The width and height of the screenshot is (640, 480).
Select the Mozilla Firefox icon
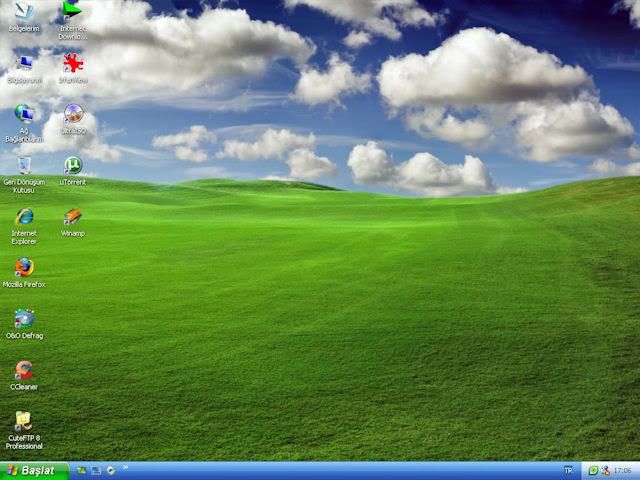click(x=24, y=268)
